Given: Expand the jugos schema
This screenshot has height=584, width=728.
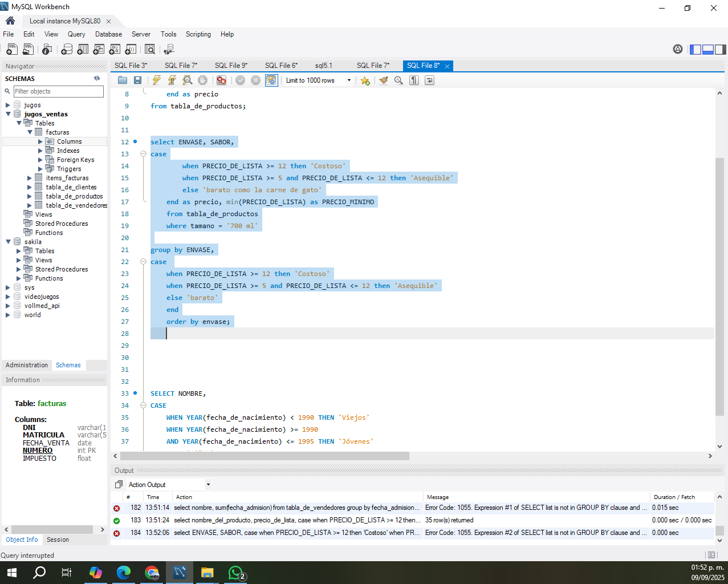Looking at the screenshot, I should pyautogui.click(x=8, y=105).
